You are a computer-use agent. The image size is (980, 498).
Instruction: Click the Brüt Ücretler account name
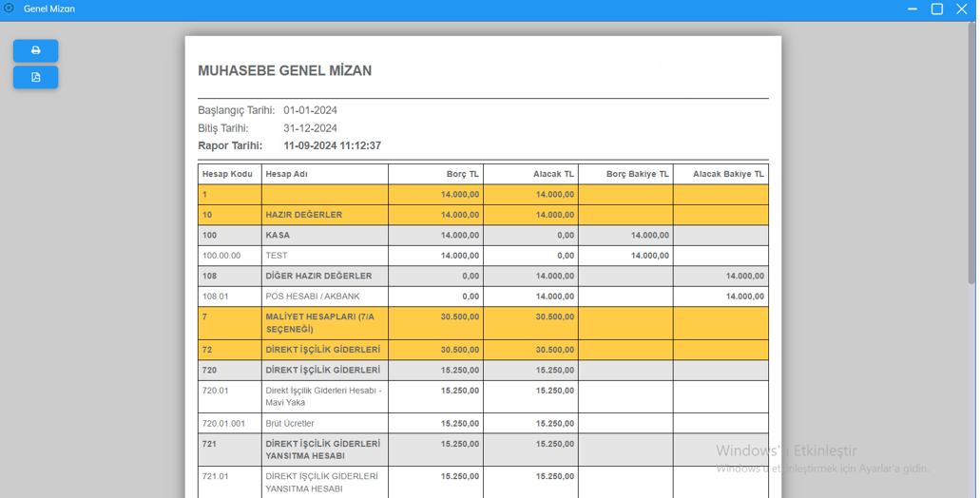coord(290,424)
